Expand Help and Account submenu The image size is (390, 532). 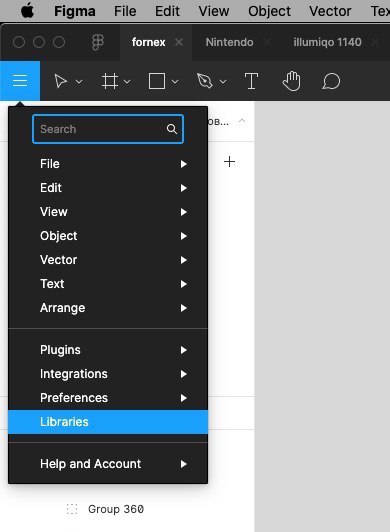tap(108, 464)
